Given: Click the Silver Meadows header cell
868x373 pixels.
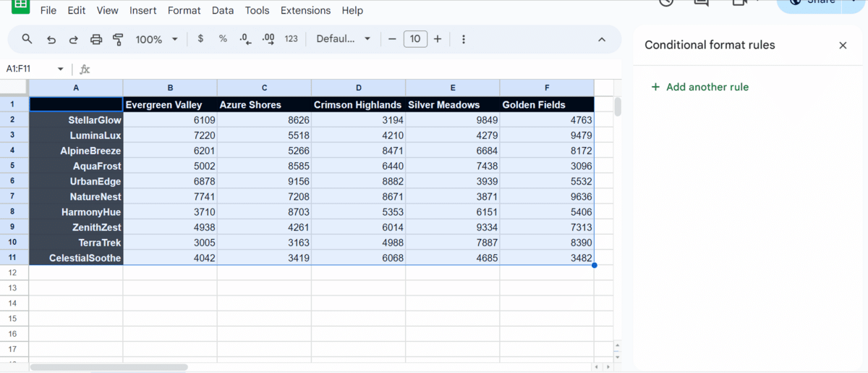Looking at the screenshot, I should (453, 105).
